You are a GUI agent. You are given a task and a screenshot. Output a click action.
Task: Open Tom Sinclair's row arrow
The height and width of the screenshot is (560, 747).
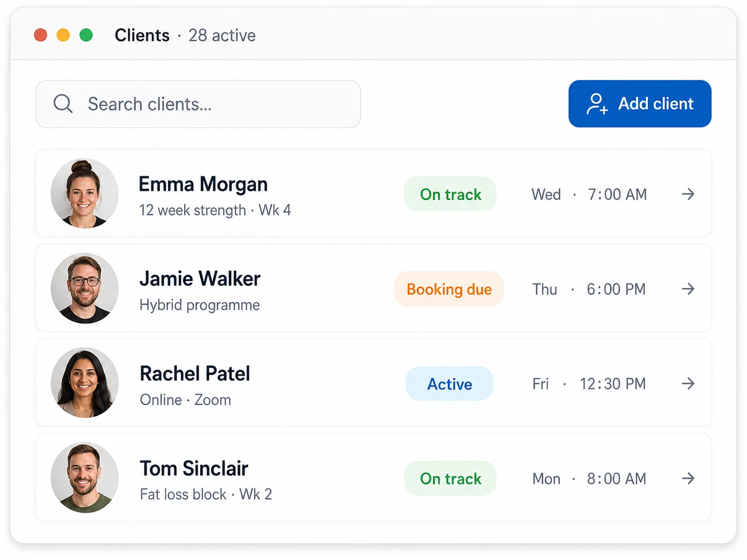[x=688, y=478]
